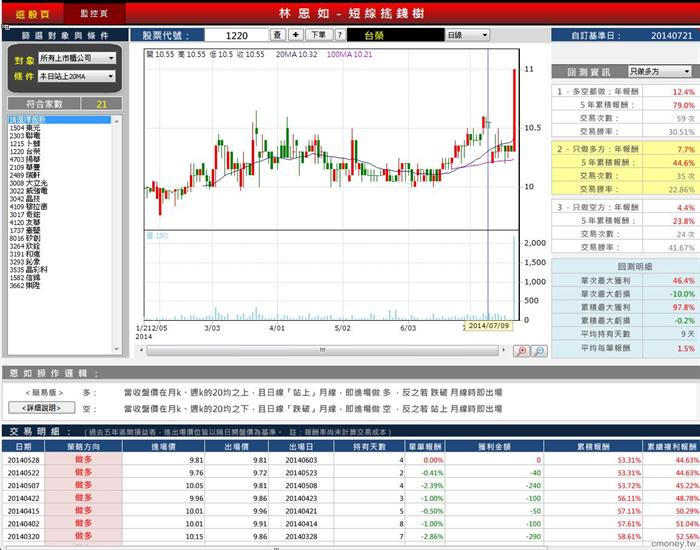Screen dimensions: 700x550
Task: Click the stock code input field 1220
Action: point(229,35)
